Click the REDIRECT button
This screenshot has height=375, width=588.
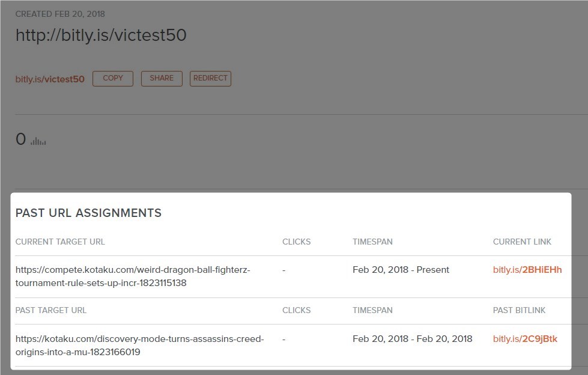[x=210, y=79]
